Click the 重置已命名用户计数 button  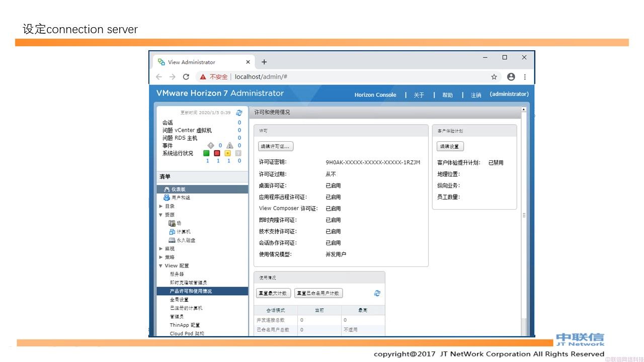tap(318, 293)
